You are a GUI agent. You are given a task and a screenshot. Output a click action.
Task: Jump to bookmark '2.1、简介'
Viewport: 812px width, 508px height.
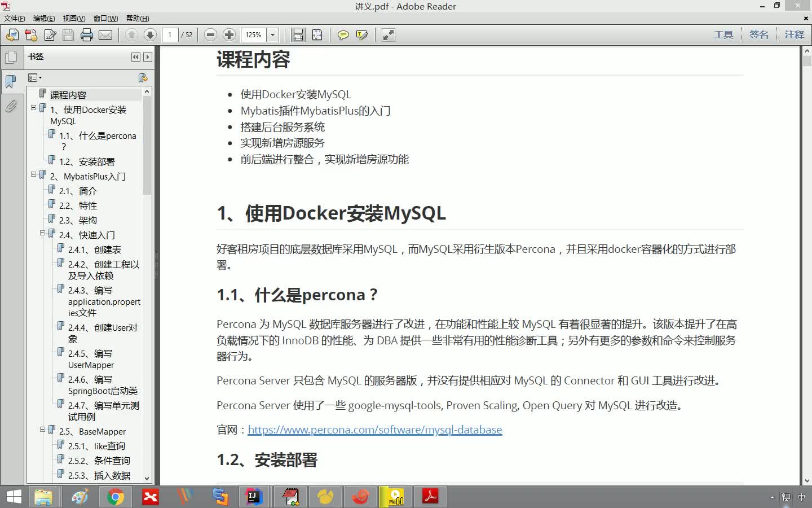pos(78,191)
